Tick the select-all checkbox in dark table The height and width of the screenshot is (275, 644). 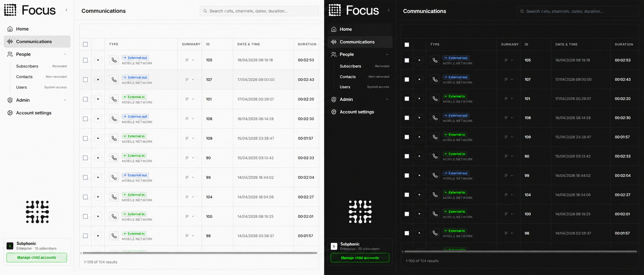407,45
